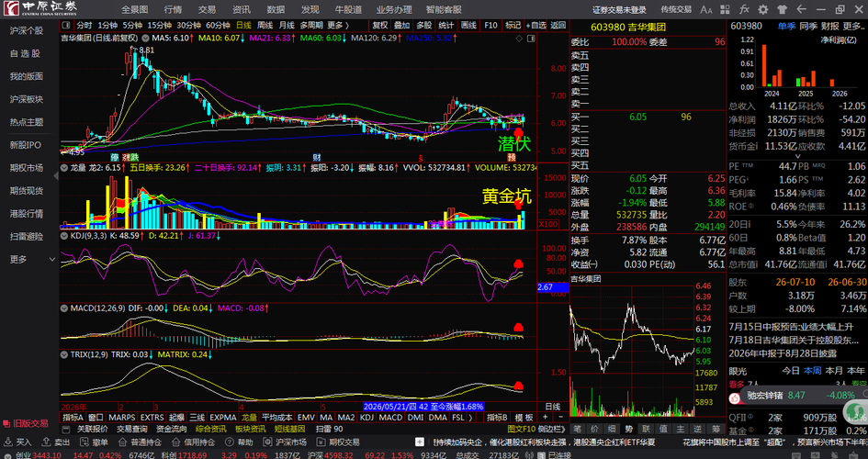Viewport: 868px width, 459px height.
Task: Expand 更多.. in financial panel
Action: point(853,26)
